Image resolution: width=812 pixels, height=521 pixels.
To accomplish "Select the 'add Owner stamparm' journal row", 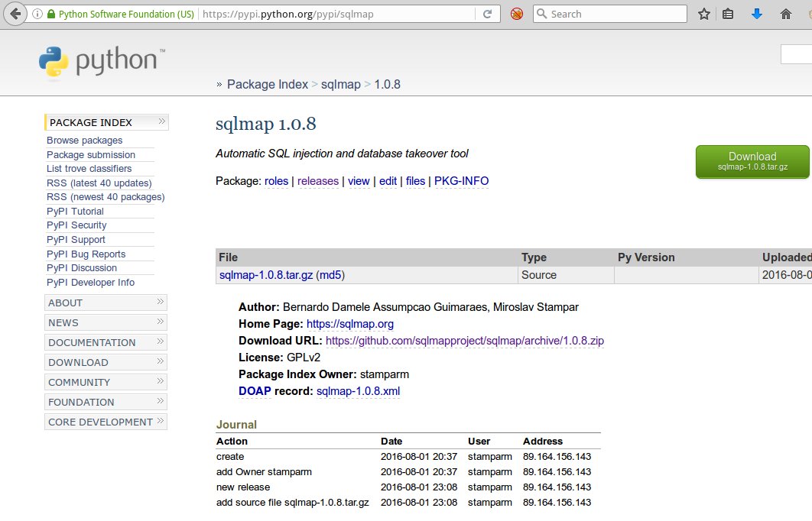I will click(x=408, y=472).
